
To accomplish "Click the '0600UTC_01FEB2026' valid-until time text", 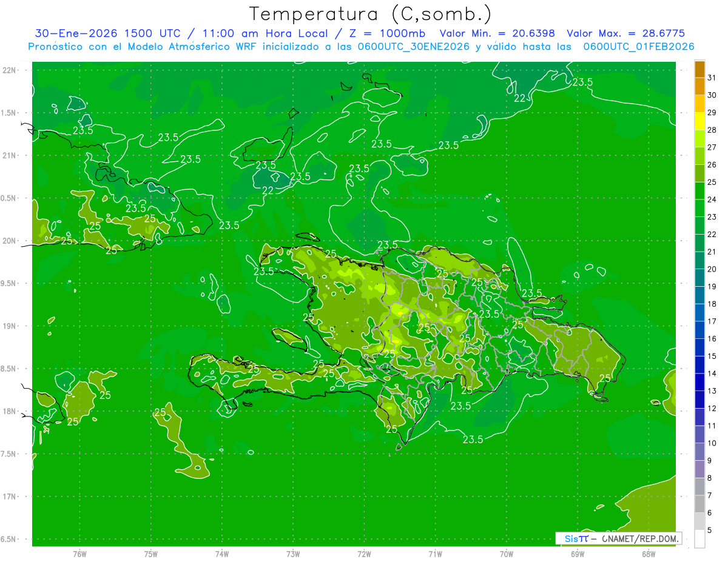I will (x=639, y=46).
